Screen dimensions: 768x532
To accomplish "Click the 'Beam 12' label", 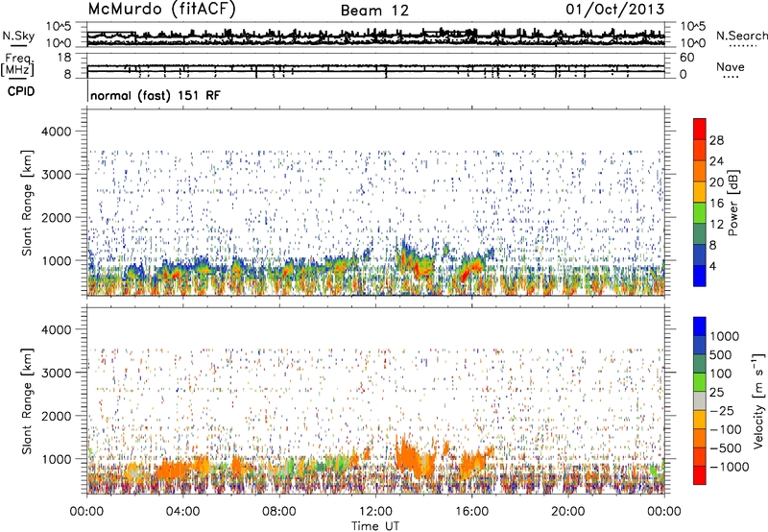I will [374, 11].
